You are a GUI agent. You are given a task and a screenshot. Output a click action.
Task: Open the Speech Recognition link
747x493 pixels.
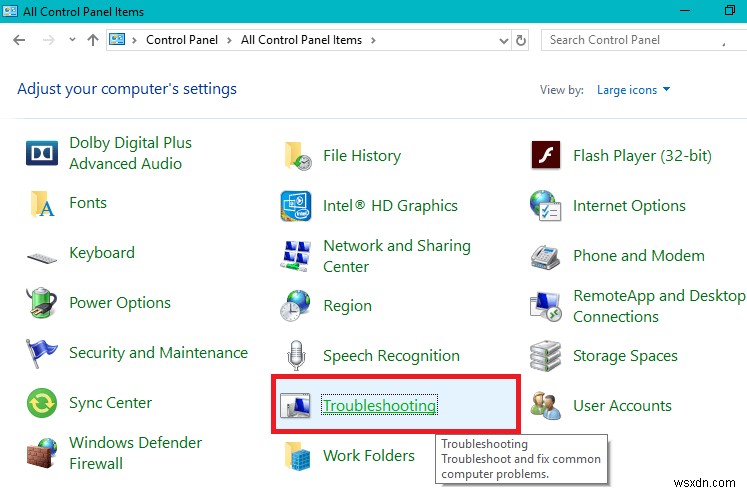point(391,356)
